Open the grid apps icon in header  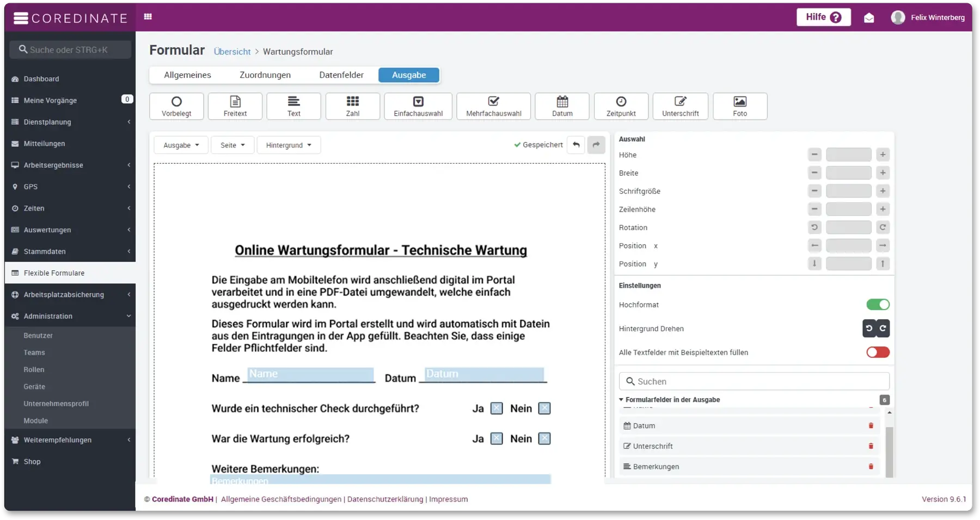[x=148, y=17]
